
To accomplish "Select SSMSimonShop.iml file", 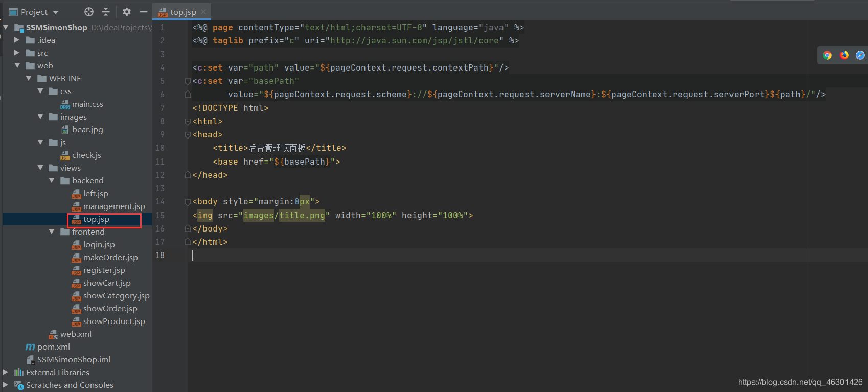I will tap(68, 359).
